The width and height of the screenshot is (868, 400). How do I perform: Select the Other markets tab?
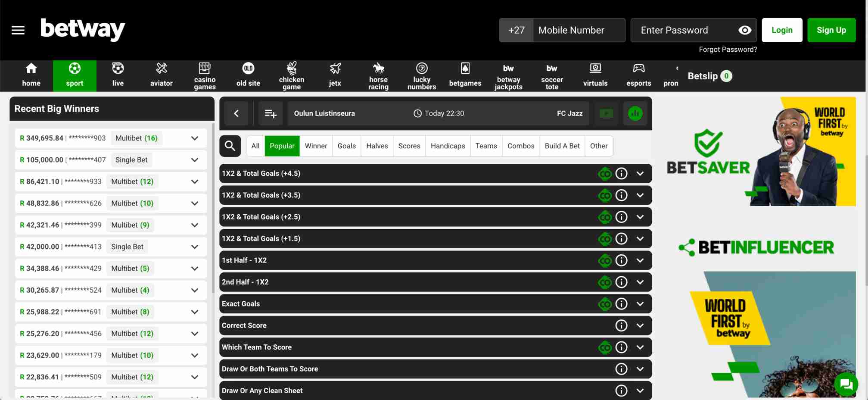599,146
